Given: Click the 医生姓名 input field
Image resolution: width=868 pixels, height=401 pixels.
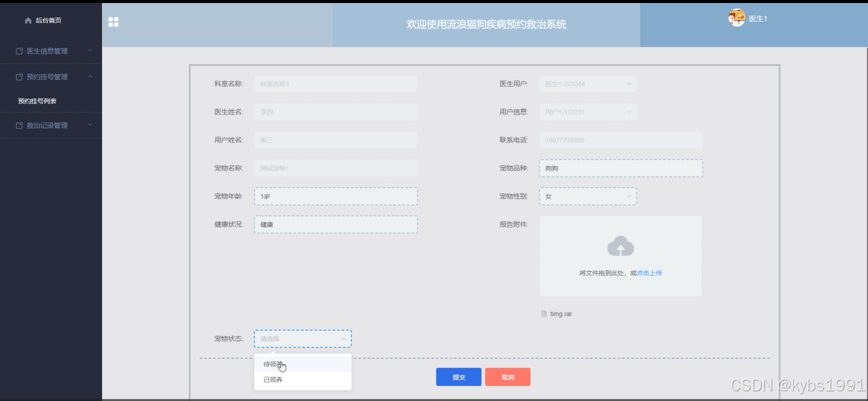Looking at the screenshot, I should (335, 112).
